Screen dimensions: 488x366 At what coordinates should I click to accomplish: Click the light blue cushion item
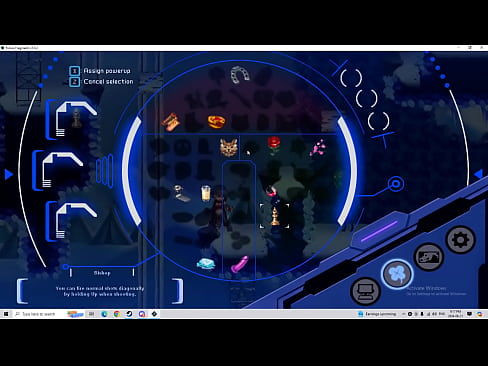206,264
